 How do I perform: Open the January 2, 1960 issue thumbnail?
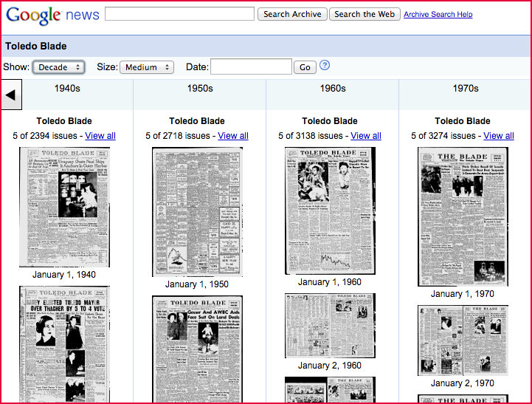click(x=330, y=326)
